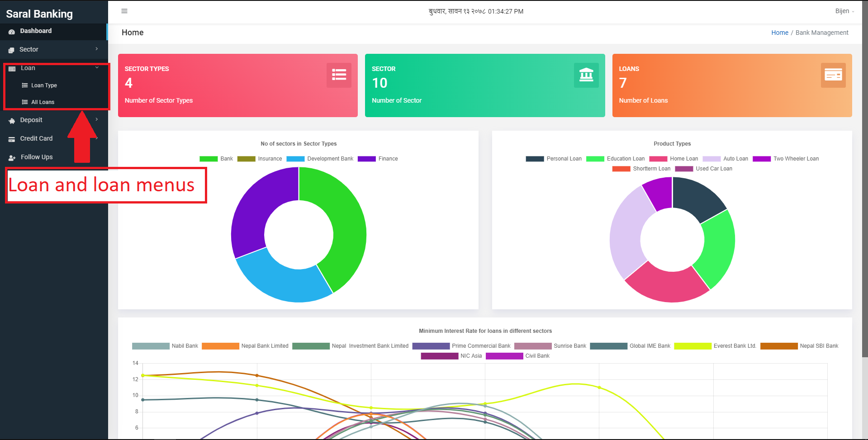Toggle Personal Loan legend entry
This screenshot has width=868, height=440.
pos(554,159)
